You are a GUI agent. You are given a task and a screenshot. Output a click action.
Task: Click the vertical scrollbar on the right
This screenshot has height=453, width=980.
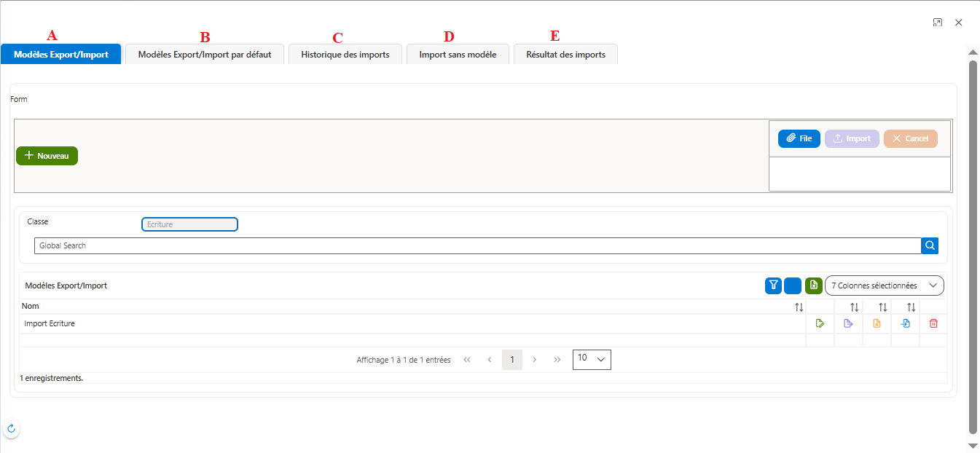973,248
